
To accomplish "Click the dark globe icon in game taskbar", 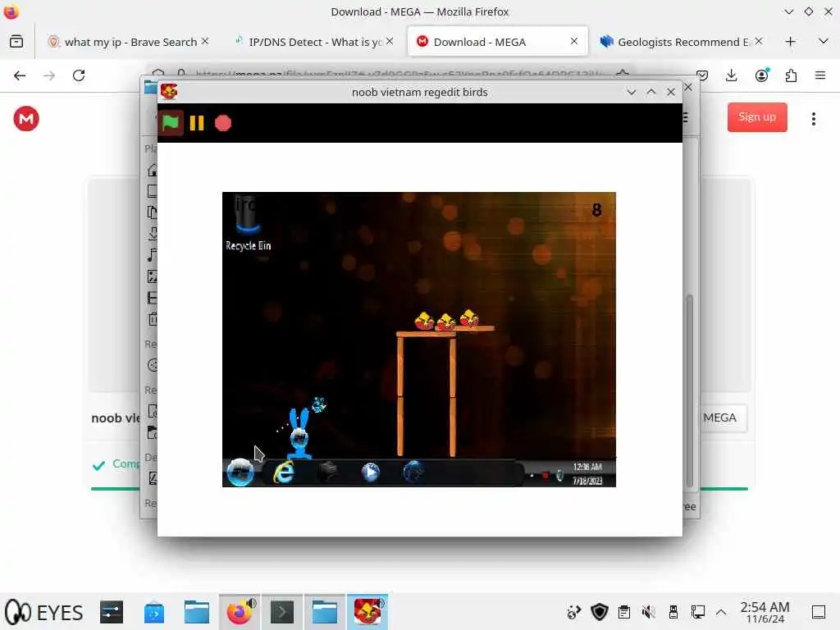I will 413,472.
